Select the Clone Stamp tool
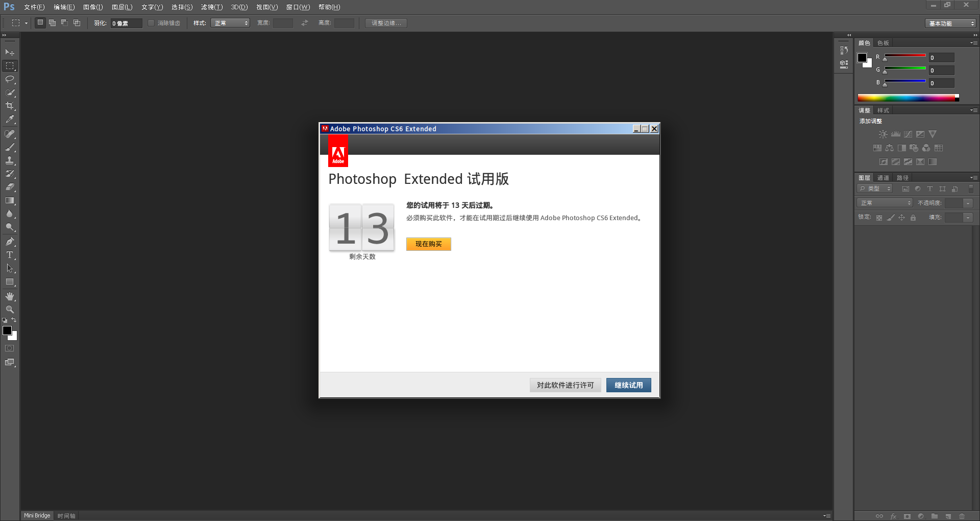980x521 pixels. pyautogui.click(x=10, y=160)
